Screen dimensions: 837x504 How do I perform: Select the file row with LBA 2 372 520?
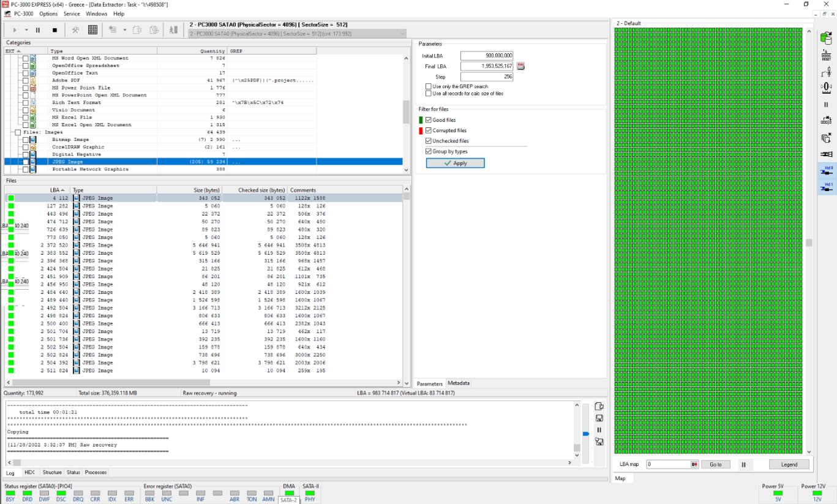coord(203,245)
